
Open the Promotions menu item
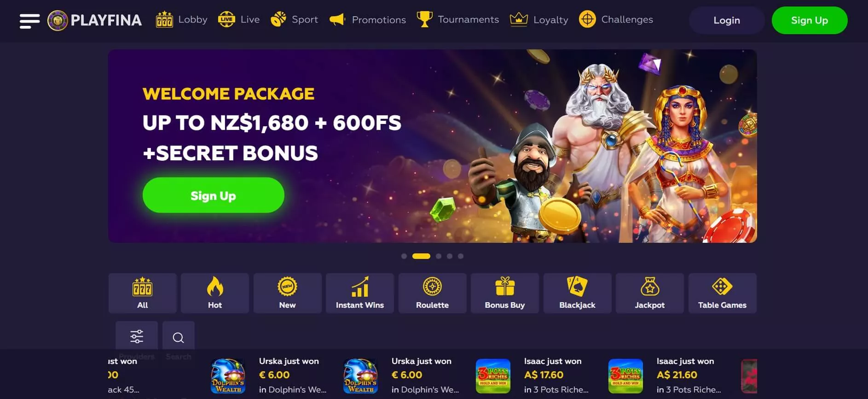tap(368, 20)
